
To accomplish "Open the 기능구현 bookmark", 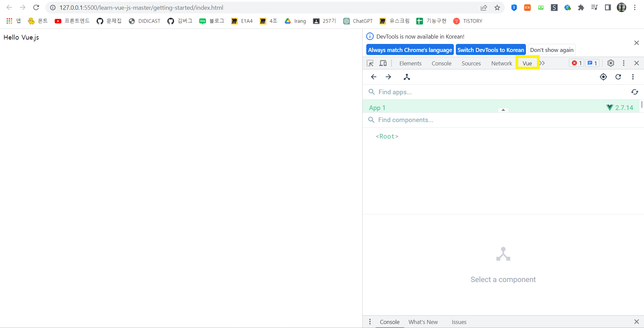I will [431, 21].
